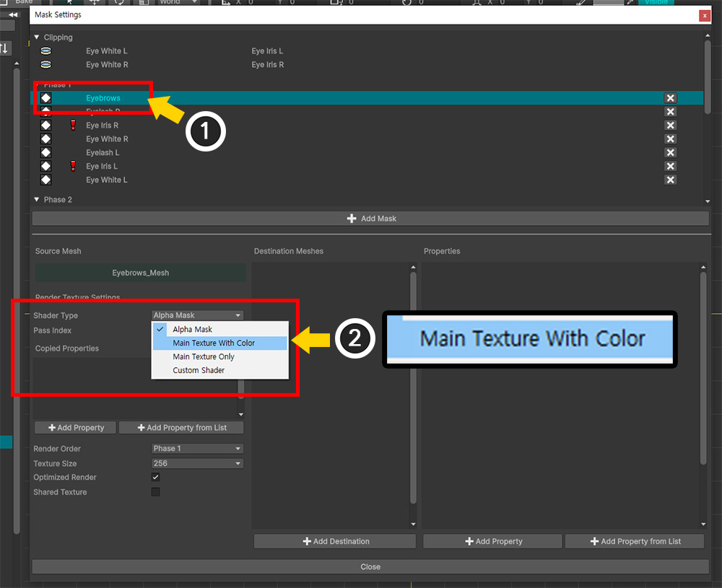Viewport: 722px width, 588px height.
Task: Click the diamond icon beside Eyelash L
Action: tap(45, 152)
